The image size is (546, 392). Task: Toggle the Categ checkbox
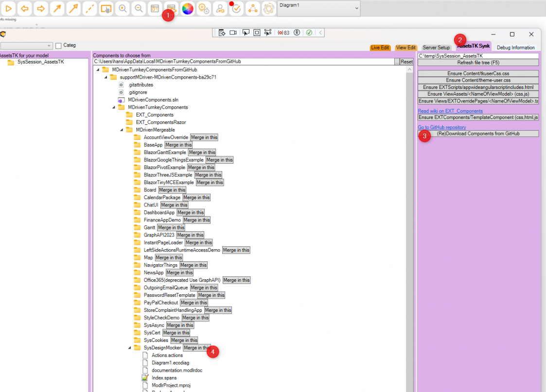pyautogui.click(x=58, y=46)
